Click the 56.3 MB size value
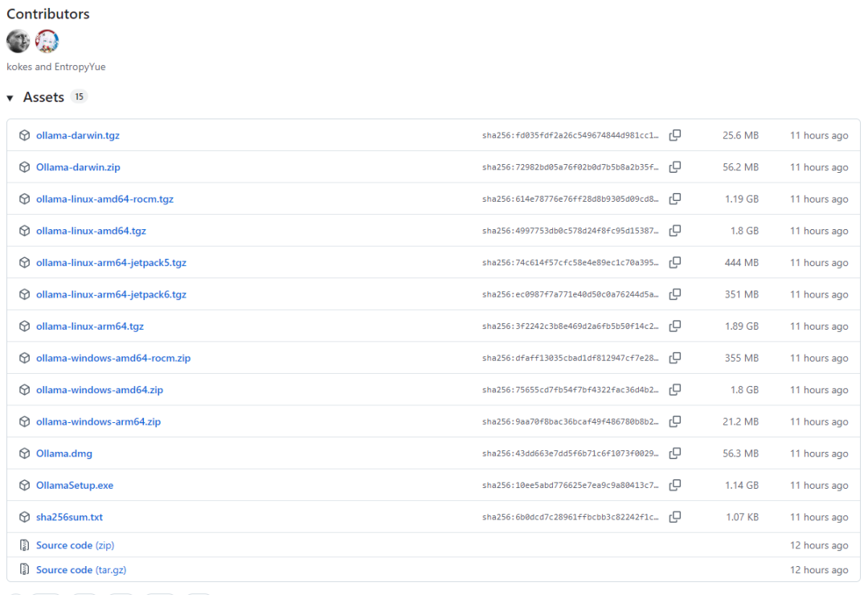Viewport: 868px width, 595px height. click(x=740, y=453)
